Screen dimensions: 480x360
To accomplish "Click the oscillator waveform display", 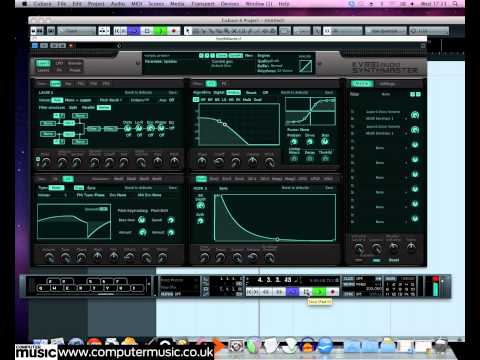I will [x=74, y=222].
